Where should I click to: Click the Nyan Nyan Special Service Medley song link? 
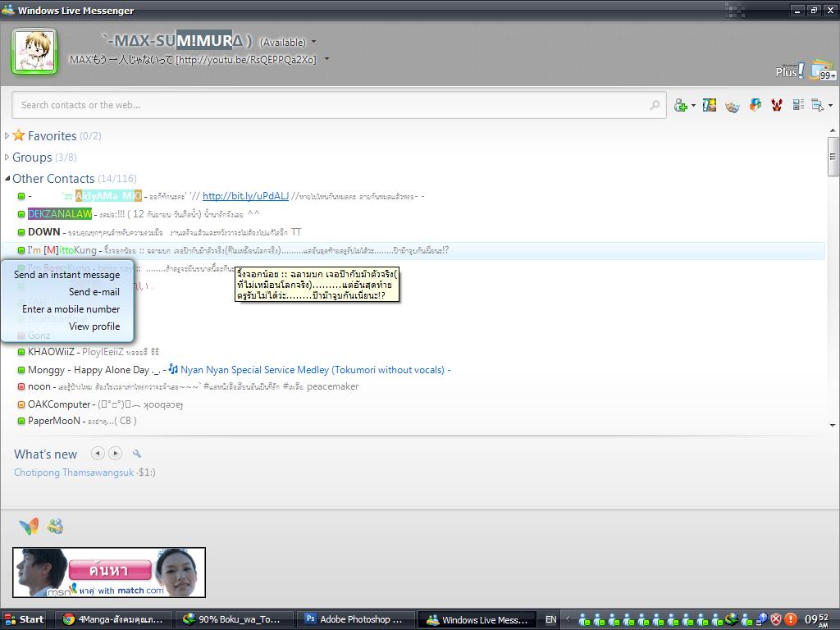(313, 370)
